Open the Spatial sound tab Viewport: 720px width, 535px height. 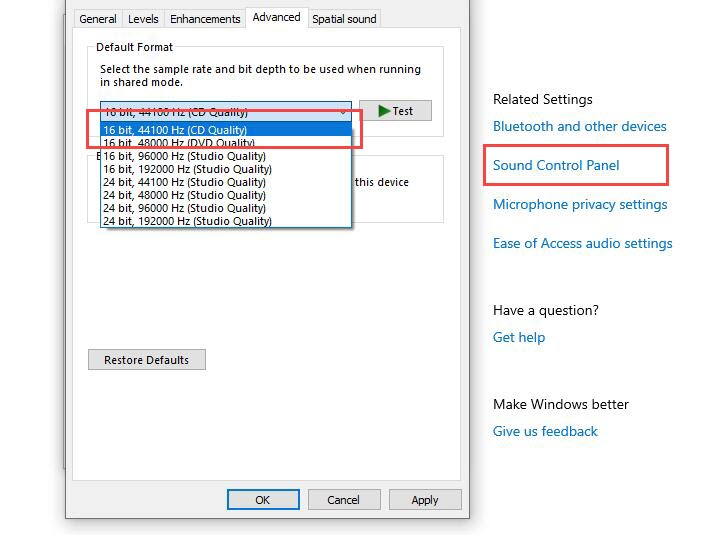click(x=344, y=19)
